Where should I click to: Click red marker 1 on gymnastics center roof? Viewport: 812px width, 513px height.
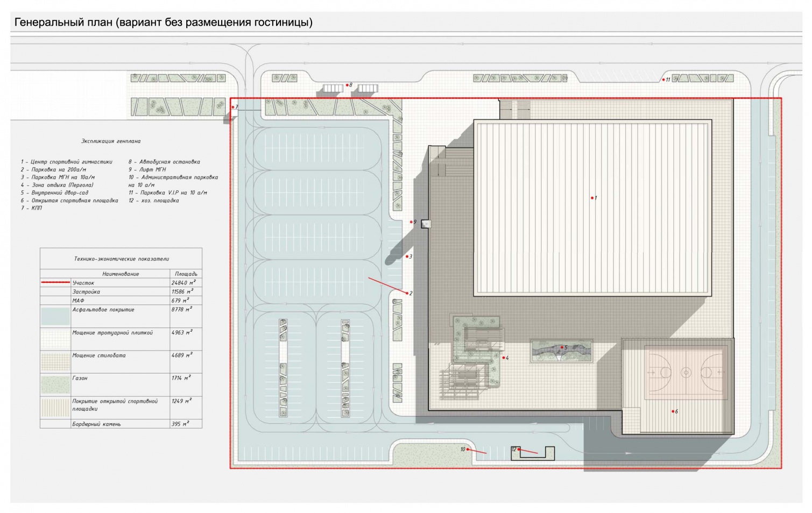pos(592,198)
